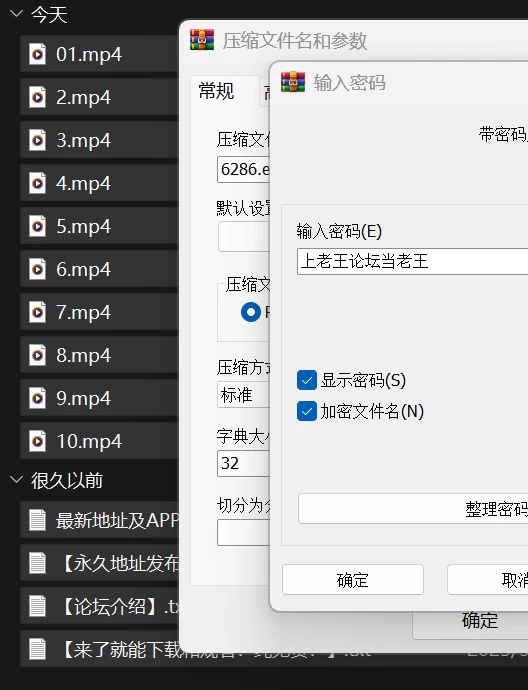Click the 字典大小 field showing 32
Screen dimensions: 528x690
243,463
